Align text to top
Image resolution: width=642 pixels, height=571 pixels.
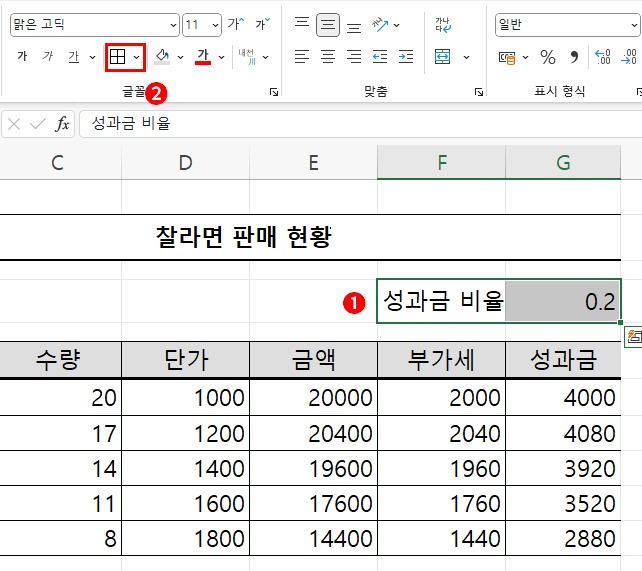point(302,24)
